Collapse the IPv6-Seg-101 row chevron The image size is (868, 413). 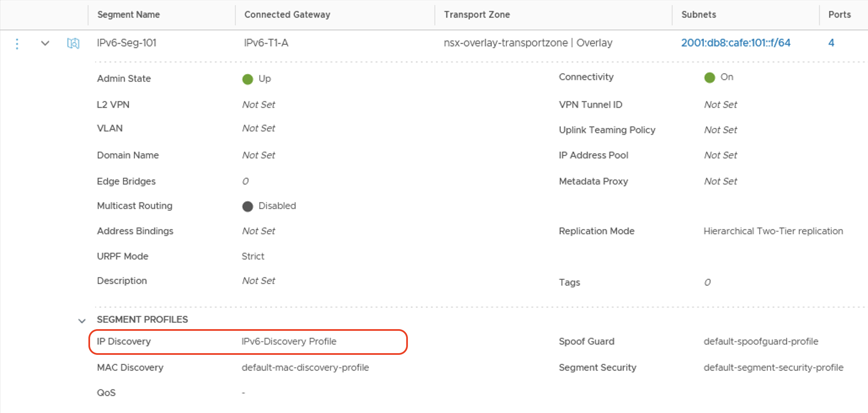coord(45,43)
